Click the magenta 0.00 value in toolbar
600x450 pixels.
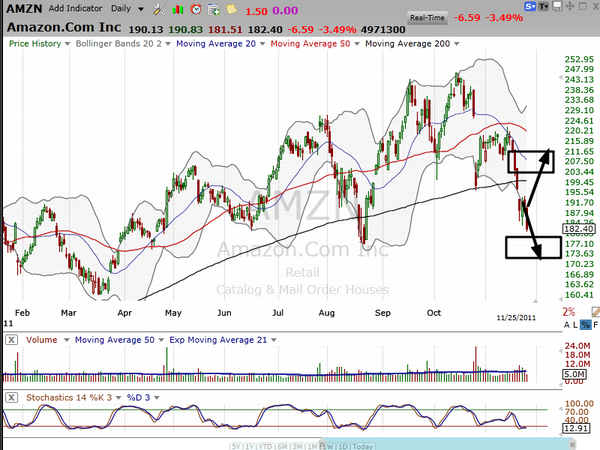coord(285,11)
